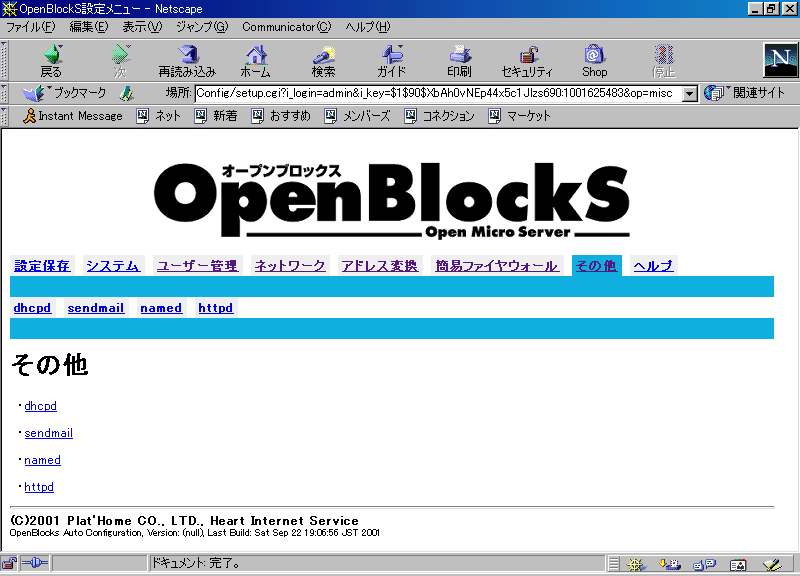Viewport: 800px width, 576px height.
Task: Click the ドキュメント: 完了 status text
Action: 196,563
